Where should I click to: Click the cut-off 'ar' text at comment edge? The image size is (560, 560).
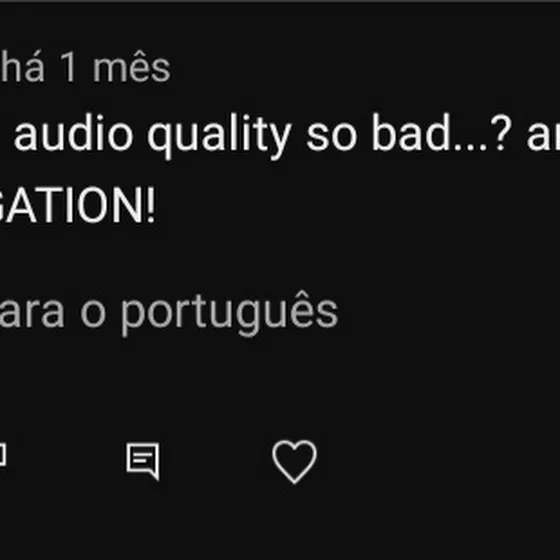point(544,138)
